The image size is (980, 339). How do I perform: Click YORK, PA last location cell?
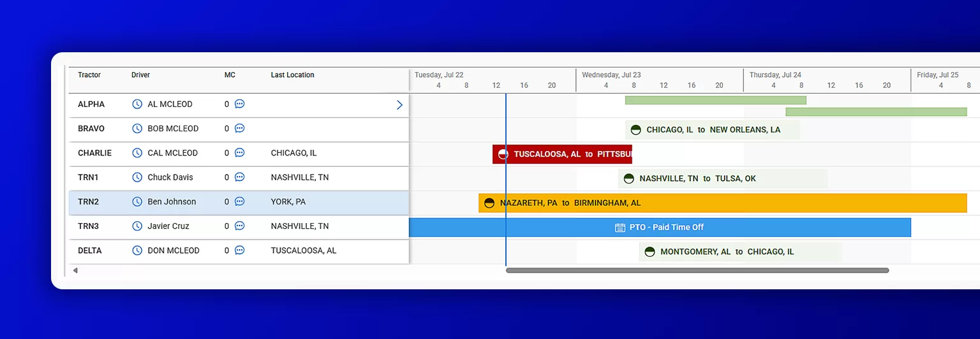(x=288, y=202)
